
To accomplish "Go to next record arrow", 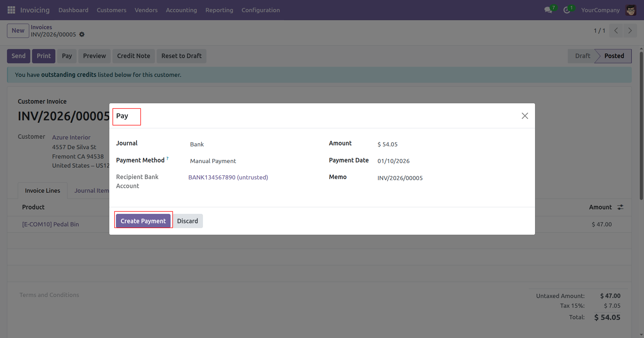I will tap(630, 31).
